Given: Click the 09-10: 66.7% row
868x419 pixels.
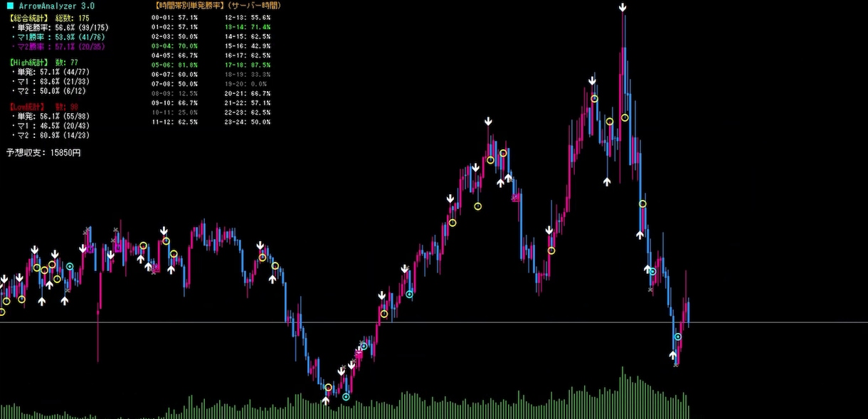Looking at the screenshot, I should tap(175, 103).
